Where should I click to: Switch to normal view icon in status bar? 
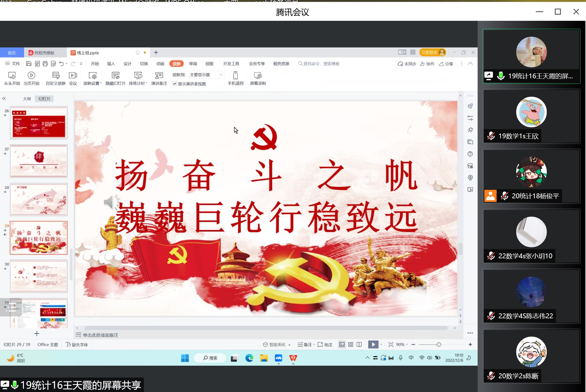[342, 345]
